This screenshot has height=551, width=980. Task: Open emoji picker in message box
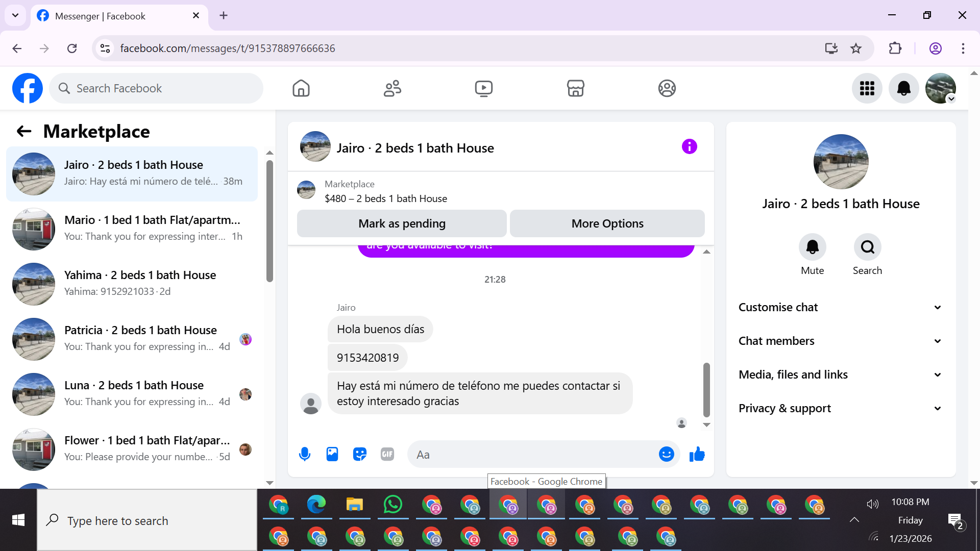(x=666, y=454)
